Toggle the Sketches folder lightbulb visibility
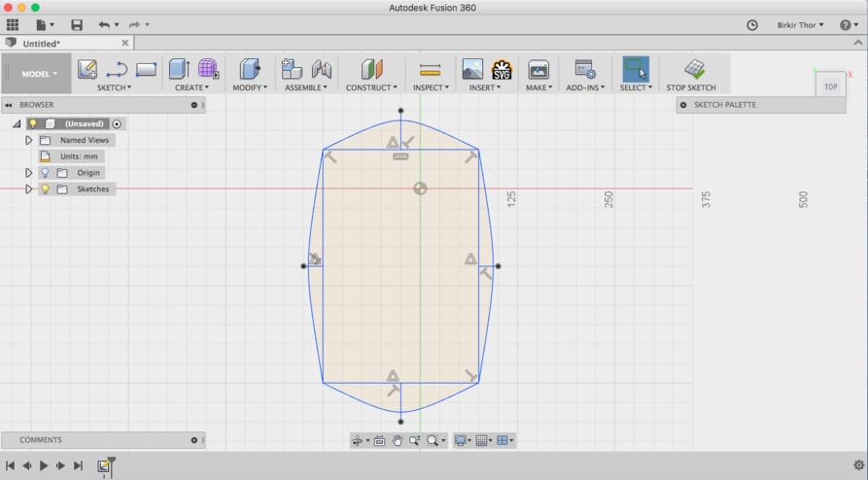 point(46,189)
